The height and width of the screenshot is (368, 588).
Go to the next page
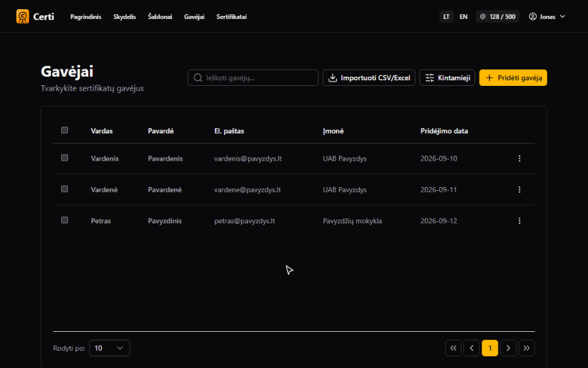pyautogui.click(x=508, y=348)
